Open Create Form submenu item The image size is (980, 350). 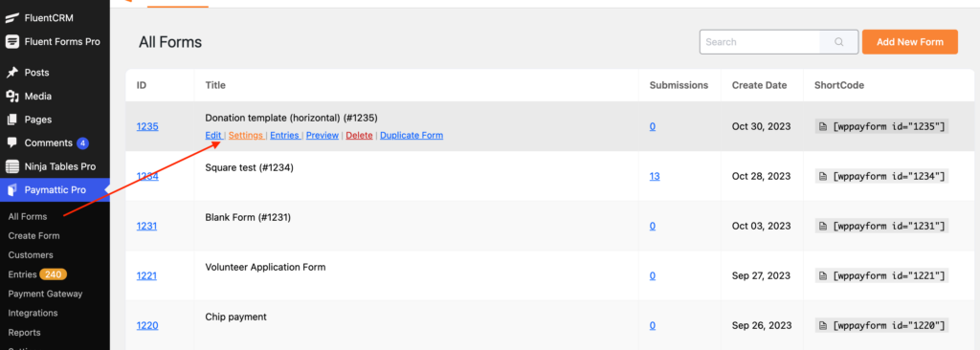pos(33,235)
